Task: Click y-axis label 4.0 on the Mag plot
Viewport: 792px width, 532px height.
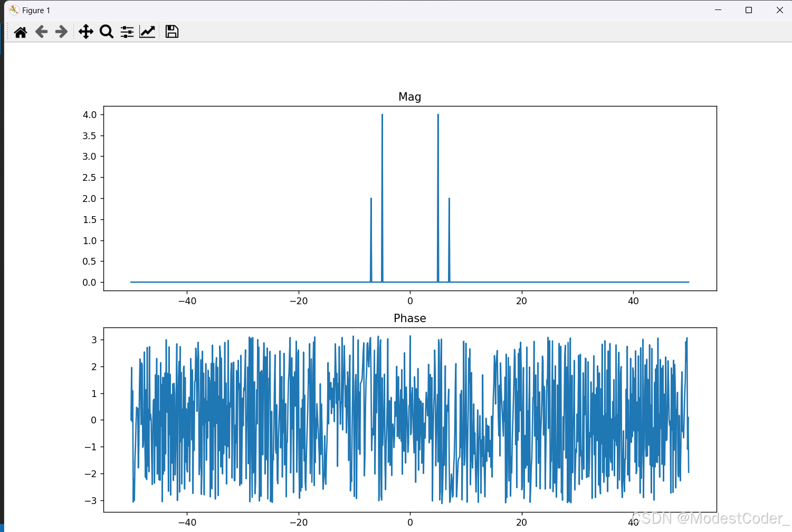Action: coord(90,115)
